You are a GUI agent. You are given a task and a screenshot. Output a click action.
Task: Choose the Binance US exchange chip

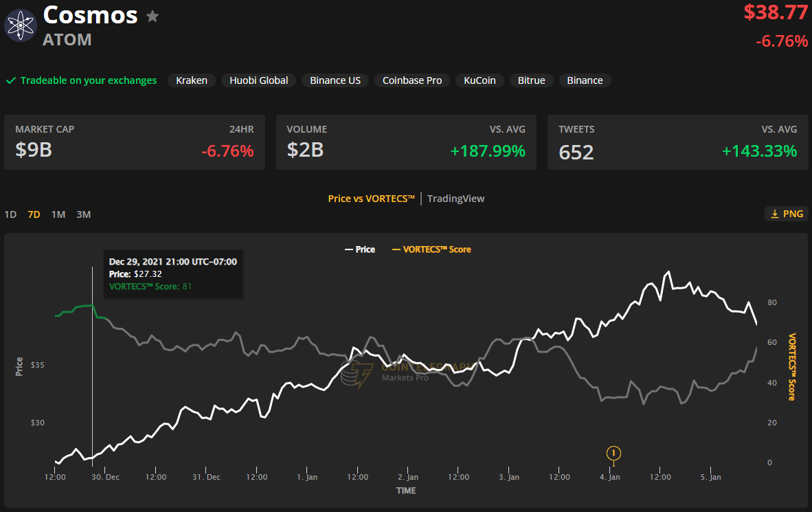[335, 80]
